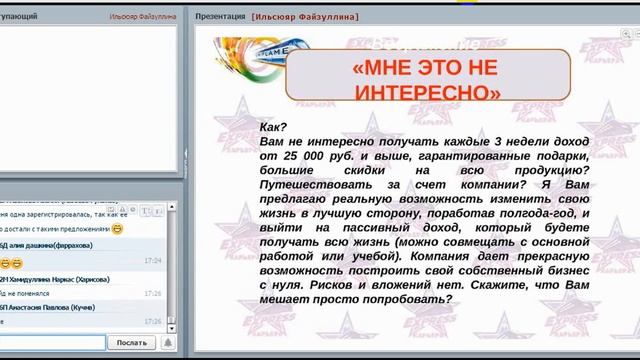640x360 pixels.
Task: Click timestamp next to 'не поменялся' message
Action: click(153, 293)
